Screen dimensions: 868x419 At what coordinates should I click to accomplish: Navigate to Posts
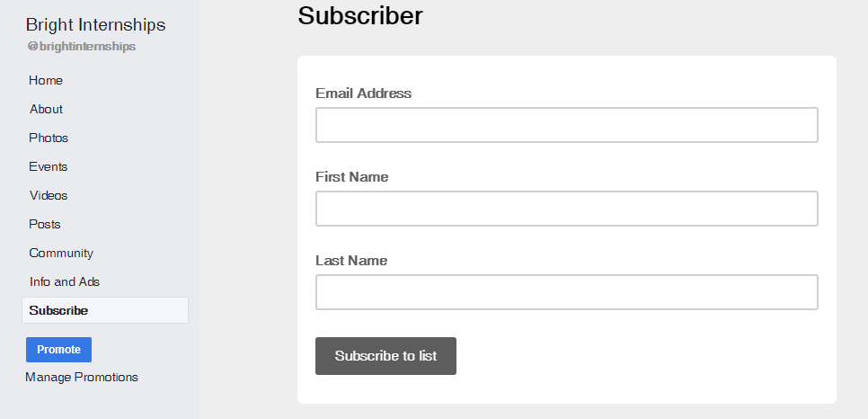click(x=45, y=224)
